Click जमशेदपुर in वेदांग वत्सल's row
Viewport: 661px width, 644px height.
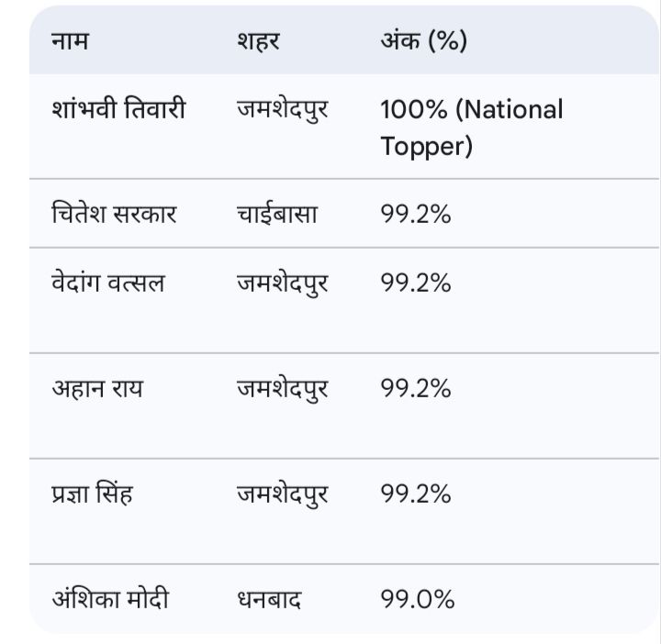click(282, 283)
